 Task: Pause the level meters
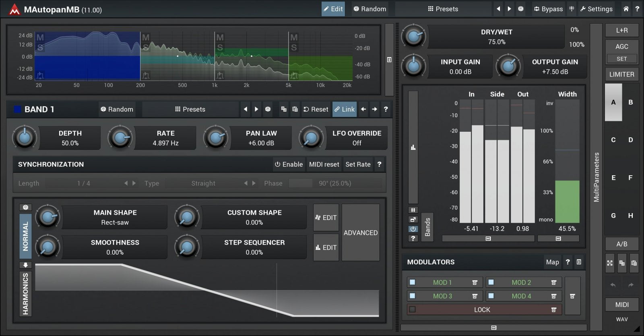tap(413, 210)
